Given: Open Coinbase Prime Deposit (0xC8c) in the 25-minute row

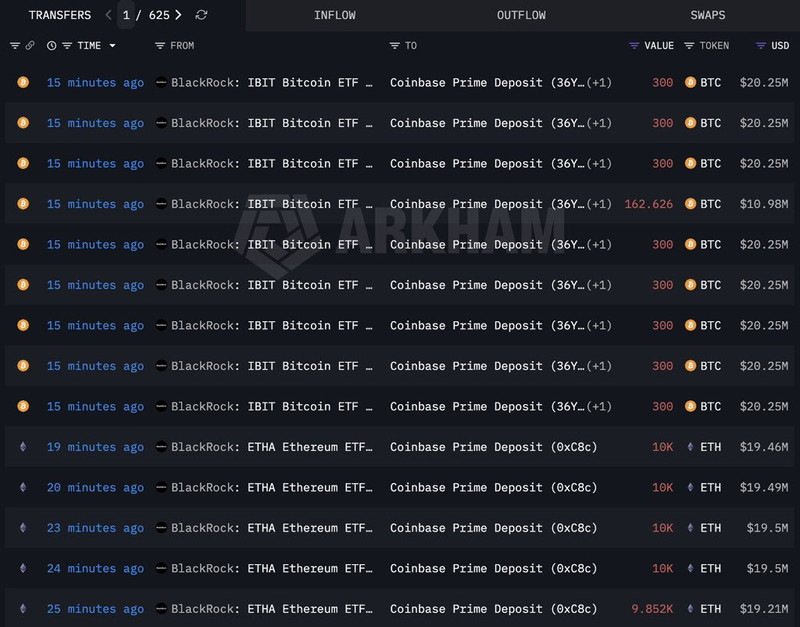Looking at the screenshot, I should tap(493, 609).
